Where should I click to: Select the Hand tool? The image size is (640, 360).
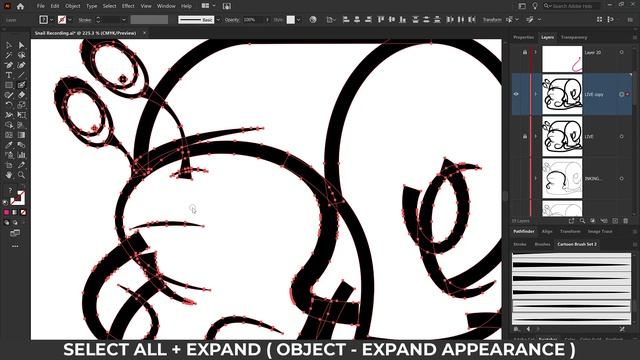click(x=9, y=175)
